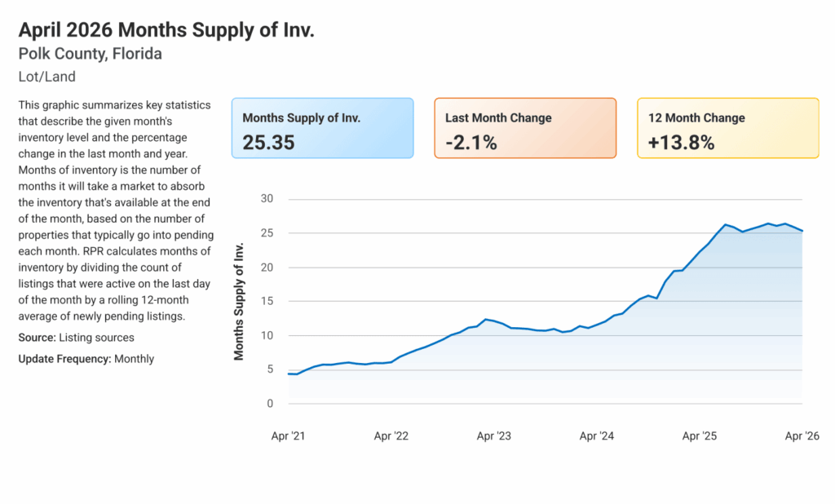Click the Apr '21 x-axis label
Image resolution: width=835 pixels, height=504 pixels.
288,435
